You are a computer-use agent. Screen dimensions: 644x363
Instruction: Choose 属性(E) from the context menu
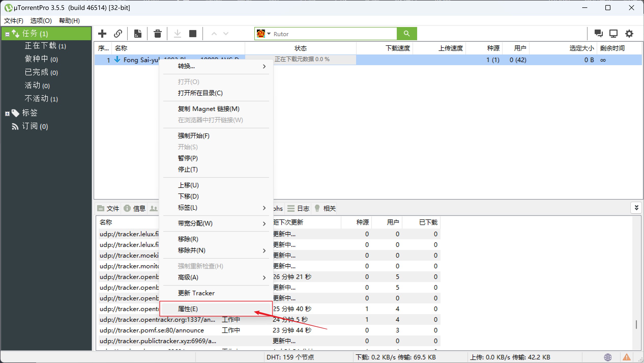click(x=216, y=309)
